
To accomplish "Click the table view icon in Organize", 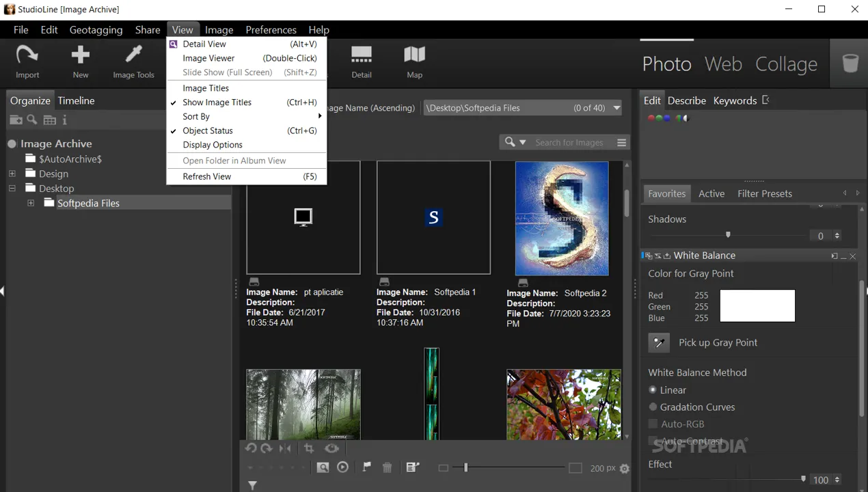I will click(50, 120).
